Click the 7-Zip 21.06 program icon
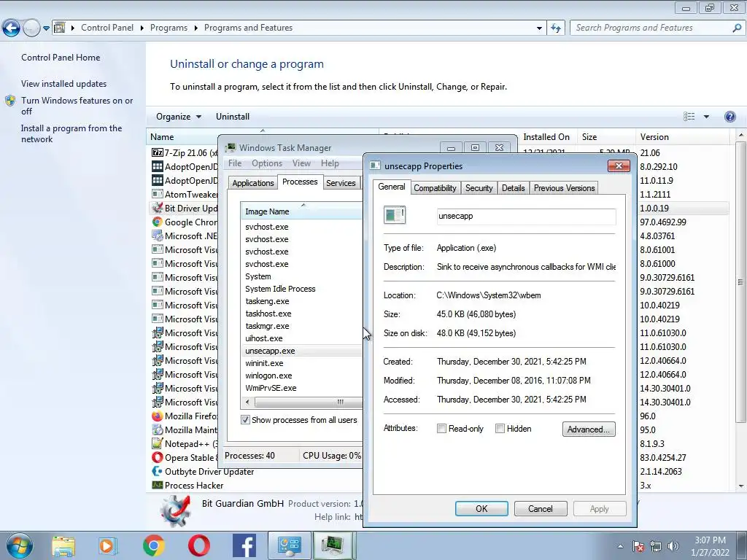 158,153
